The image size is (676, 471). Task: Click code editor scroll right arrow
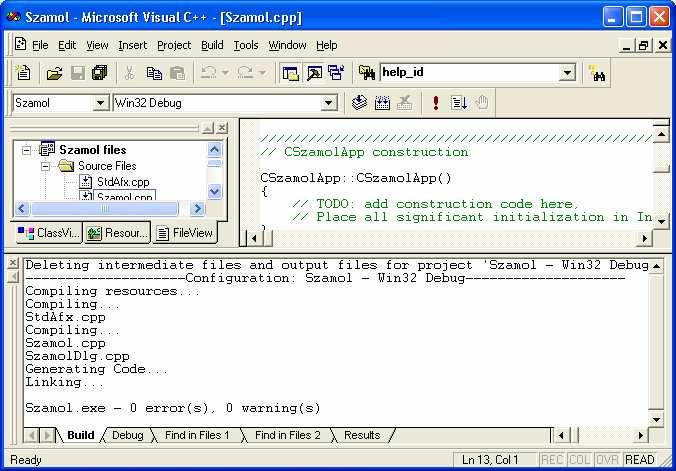645,238
